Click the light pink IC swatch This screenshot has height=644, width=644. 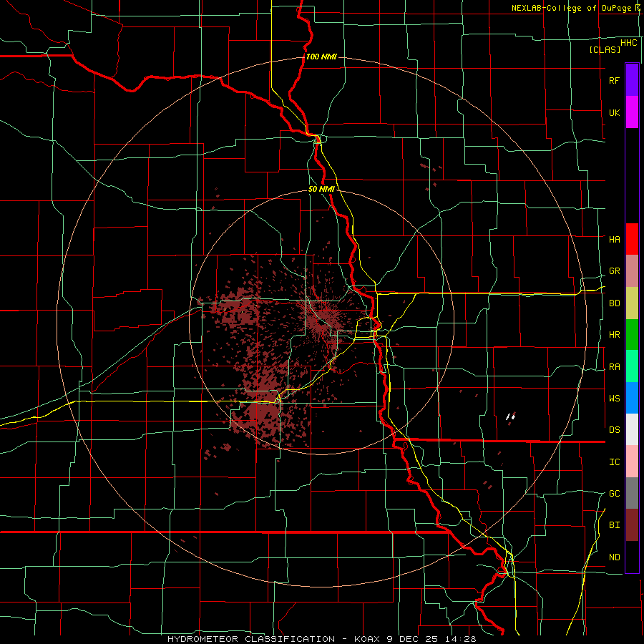(x=632, y=462)
